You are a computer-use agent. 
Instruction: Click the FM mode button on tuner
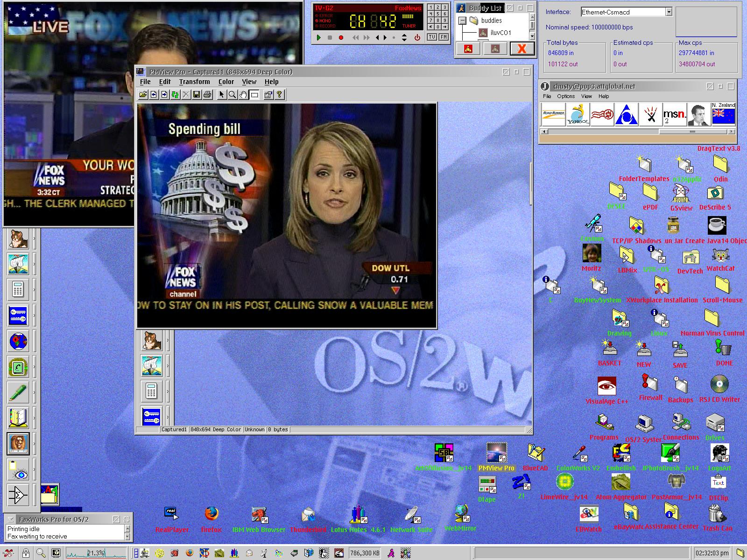tap(444, 37)
